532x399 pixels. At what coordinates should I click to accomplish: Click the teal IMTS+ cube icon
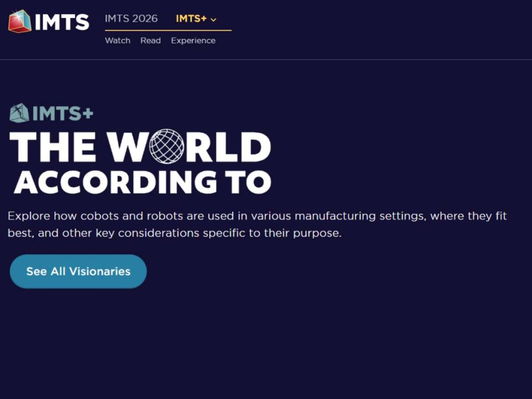(19, 113)
